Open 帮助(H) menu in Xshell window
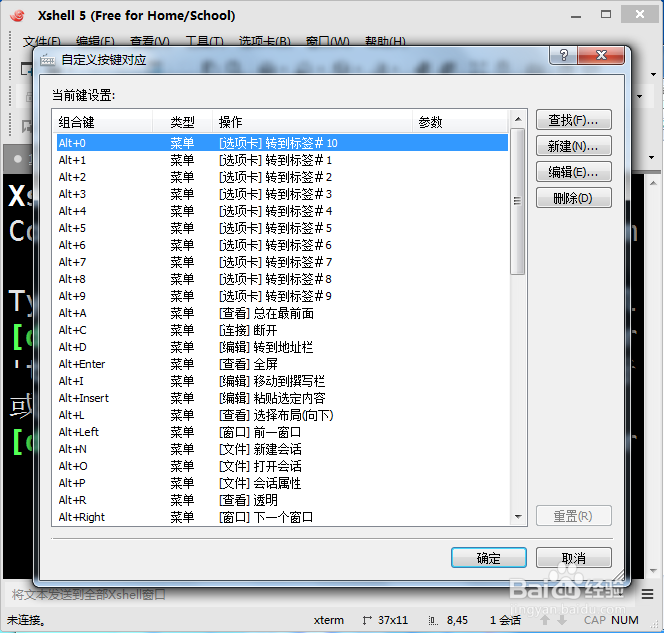Image resolution: width=664 pixels, height=633 pixels. click(385, 41)
